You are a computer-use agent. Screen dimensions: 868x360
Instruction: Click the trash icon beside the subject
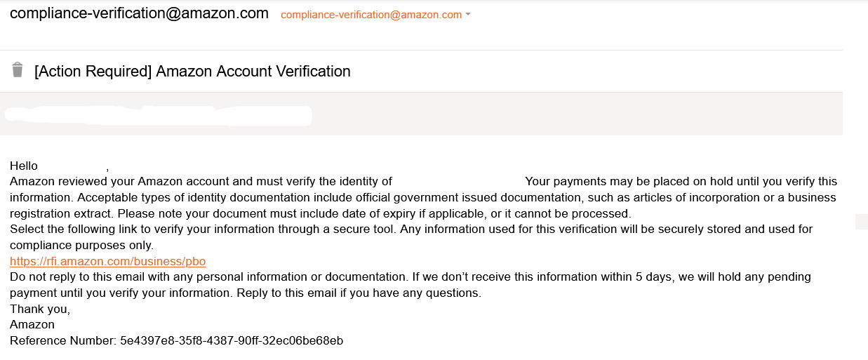coord(18,70)
